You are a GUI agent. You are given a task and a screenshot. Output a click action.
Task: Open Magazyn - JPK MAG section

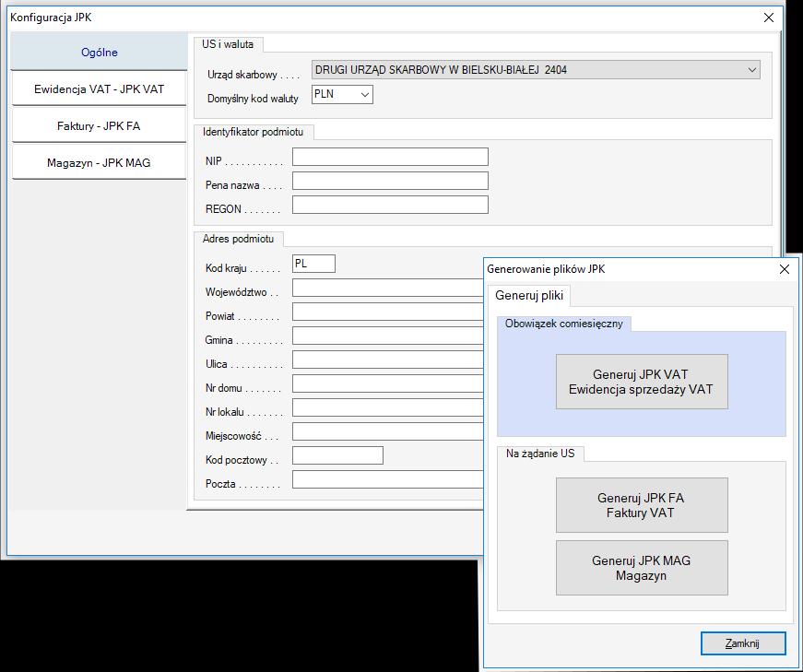[x=99, y=163]
